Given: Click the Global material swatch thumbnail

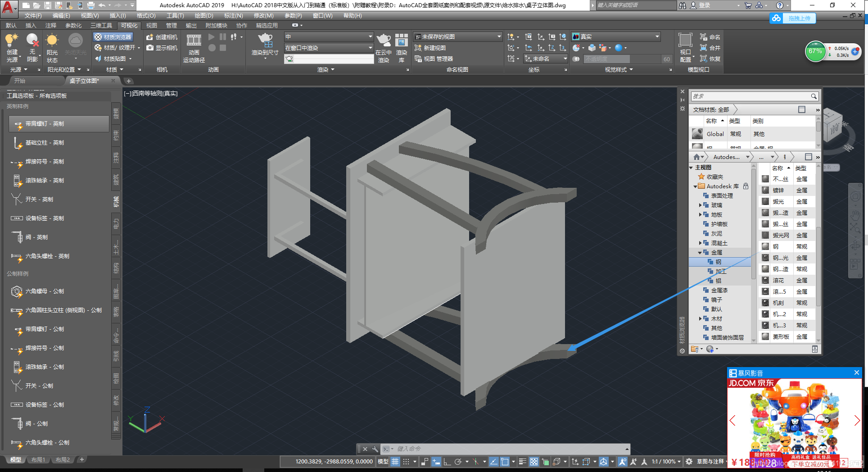Looking at the screenshot, I should point(697,134).
